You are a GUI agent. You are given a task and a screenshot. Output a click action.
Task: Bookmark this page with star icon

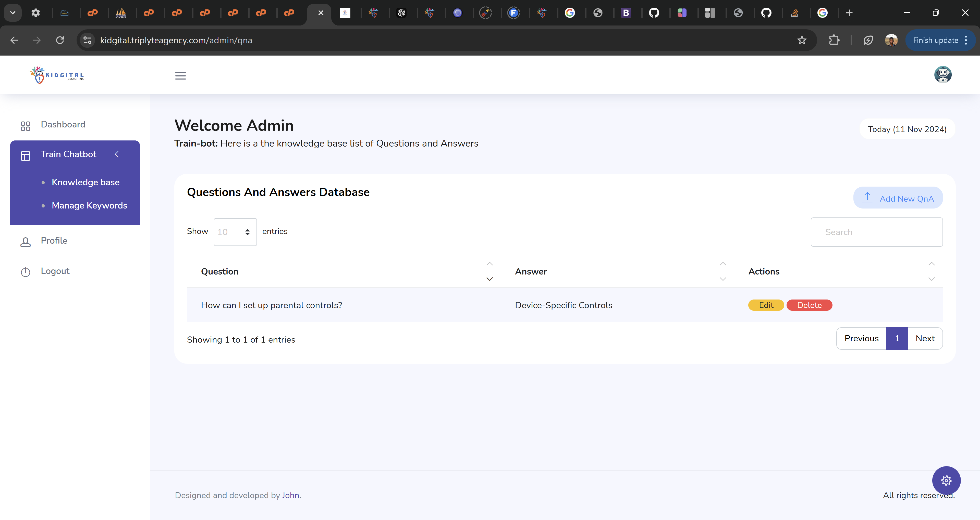(x=802, y=40)
